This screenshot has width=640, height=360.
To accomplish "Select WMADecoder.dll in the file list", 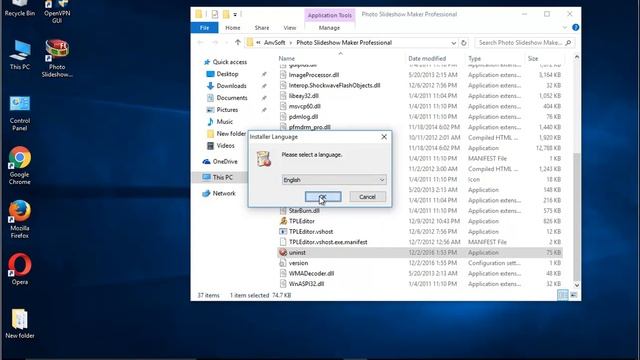I will [311, 273].
